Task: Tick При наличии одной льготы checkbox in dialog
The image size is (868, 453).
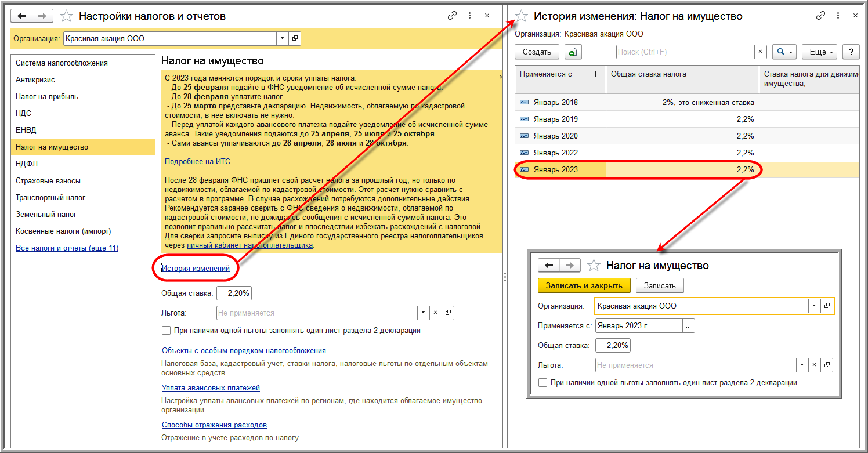Action: [x=542, y=383]
